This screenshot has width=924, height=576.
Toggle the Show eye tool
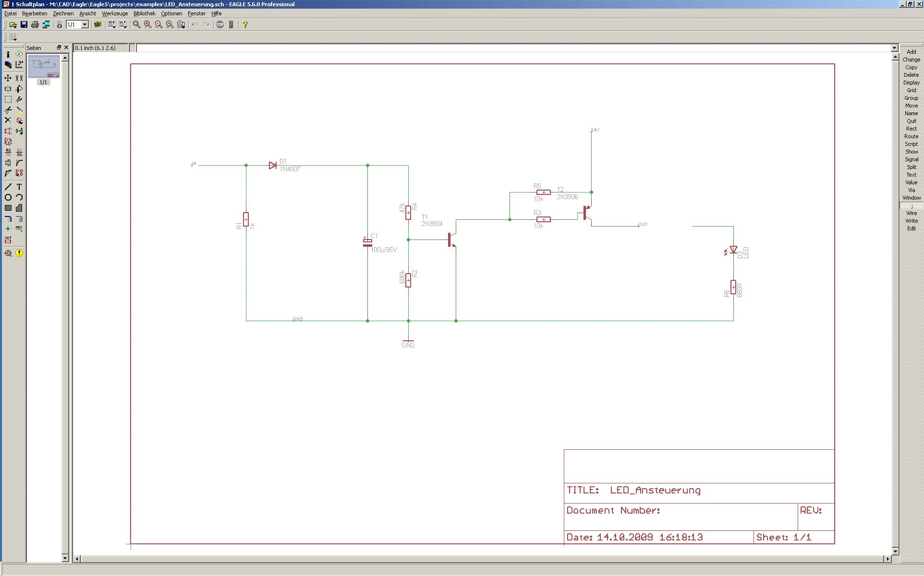tap(19, 54)
